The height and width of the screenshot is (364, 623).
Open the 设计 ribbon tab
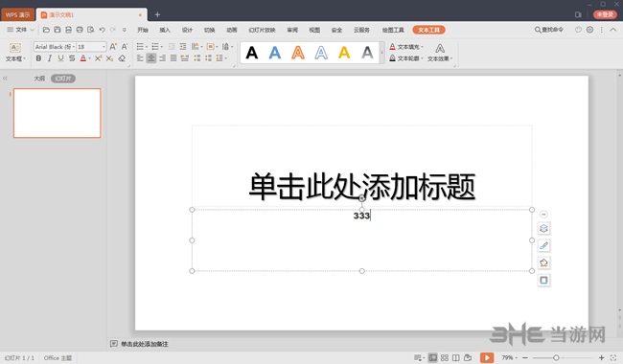coord(187,30)
